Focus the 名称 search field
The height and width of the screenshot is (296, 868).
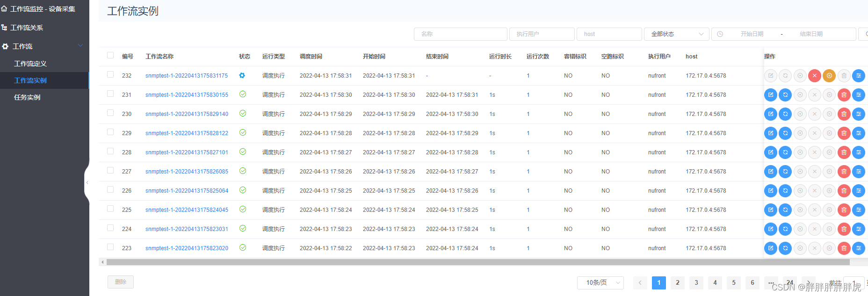click(461, 34)
